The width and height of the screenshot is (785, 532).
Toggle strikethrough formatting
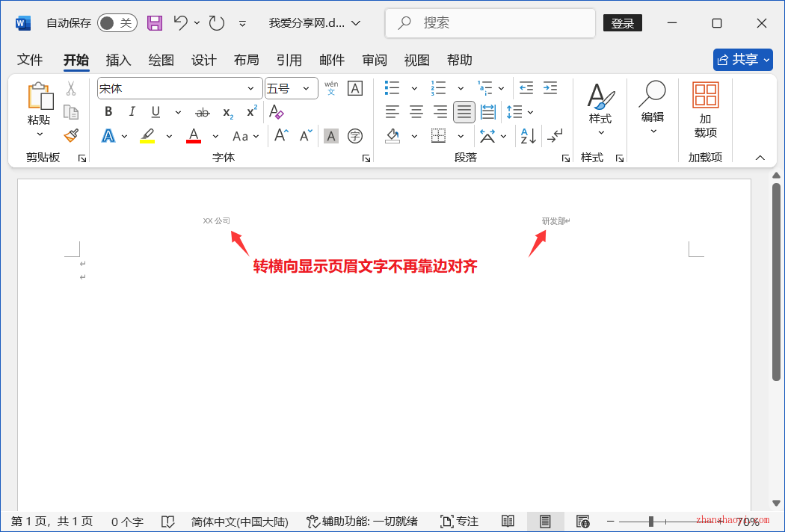[x=203, y=113]
